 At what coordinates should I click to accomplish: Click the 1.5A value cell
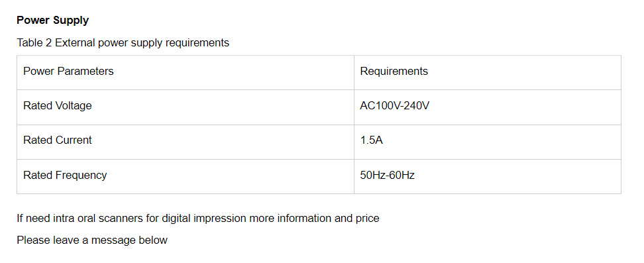coord(488,142)
